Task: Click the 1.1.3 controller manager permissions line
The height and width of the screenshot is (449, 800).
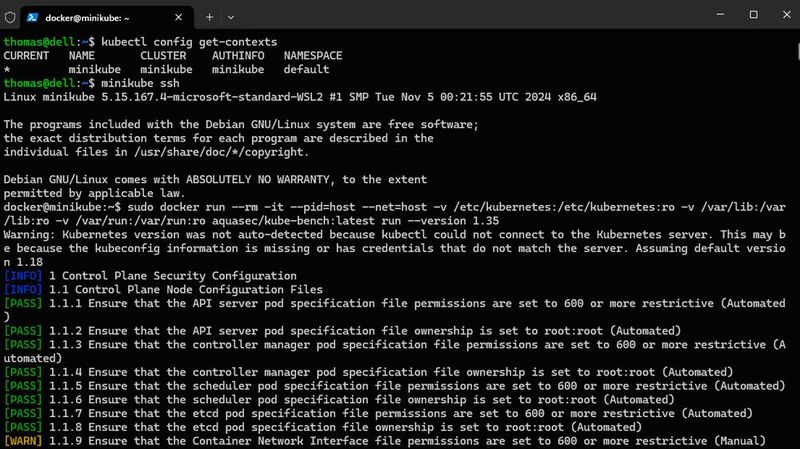Action: pos(394,352)
